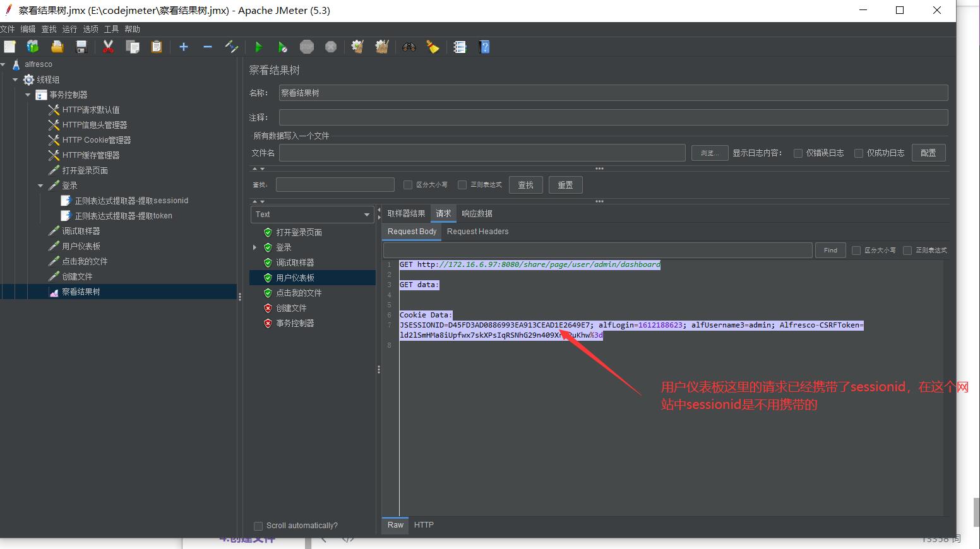The image size is (980, 549).
Task: Toggle 正则表达式 next to the Find button
Action: coord(907,251)
